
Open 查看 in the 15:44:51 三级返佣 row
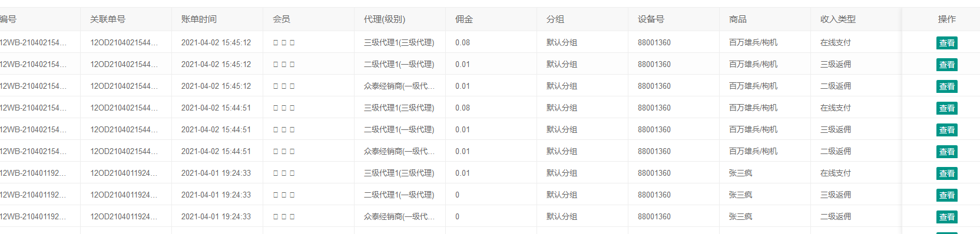(946, 130)
